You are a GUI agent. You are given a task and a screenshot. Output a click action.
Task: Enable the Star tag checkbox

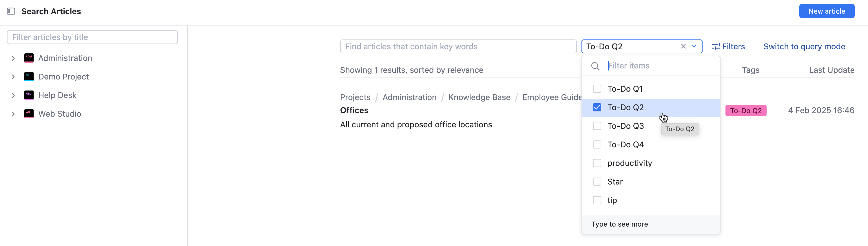point(597,182)
